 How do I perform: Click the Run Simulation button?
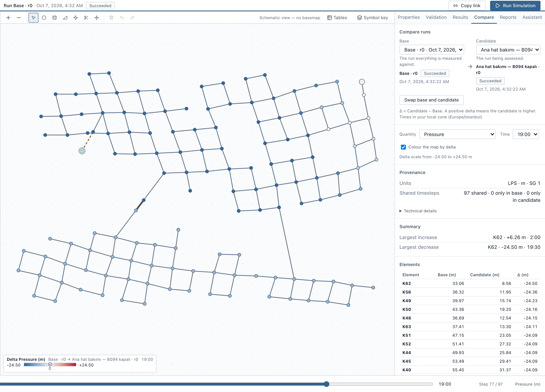515,5
